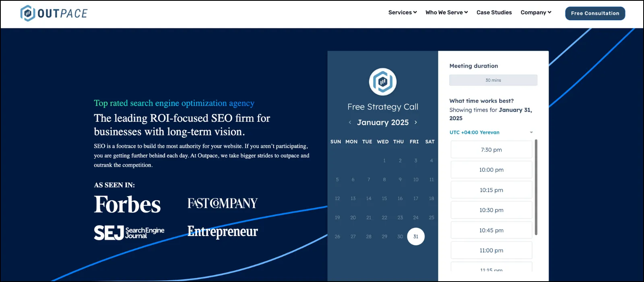Click January 24 on the calendar
Viewport: 644px width, 282px height.
[416, 218]
